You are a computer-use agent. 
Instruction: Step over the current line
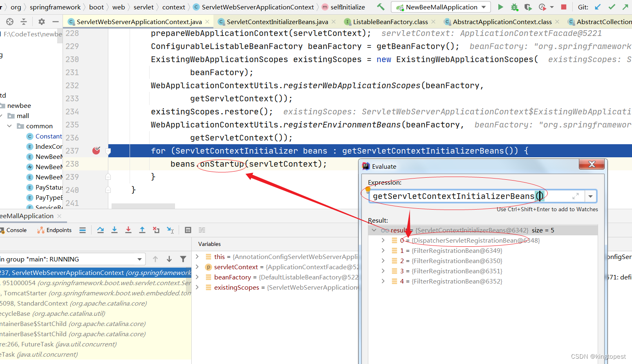(x=101, y=230)
